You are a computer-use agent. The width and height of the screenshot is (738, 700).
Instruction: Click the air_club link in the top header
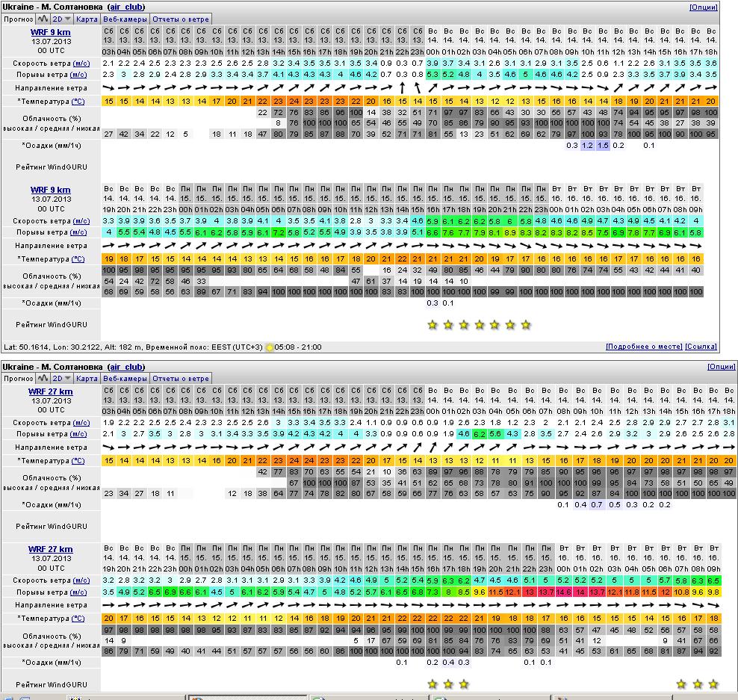(x=126, y=7)
